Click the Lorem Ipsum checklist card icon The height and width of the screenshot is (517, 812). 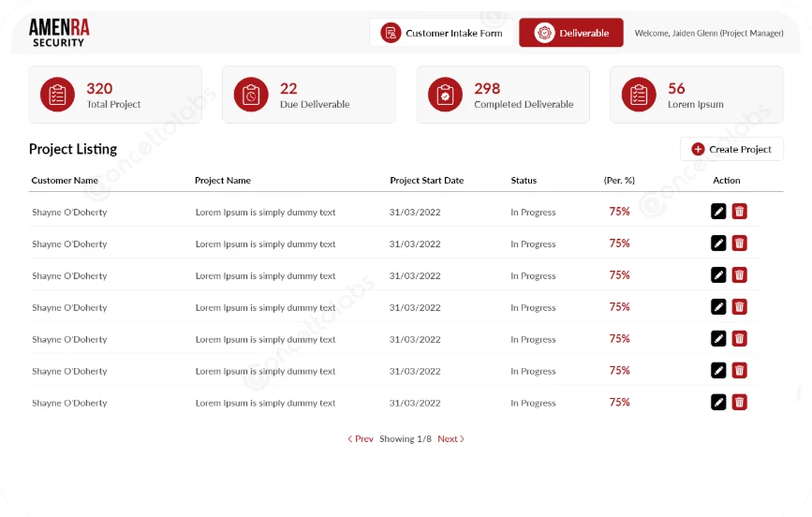pos(639,95)
